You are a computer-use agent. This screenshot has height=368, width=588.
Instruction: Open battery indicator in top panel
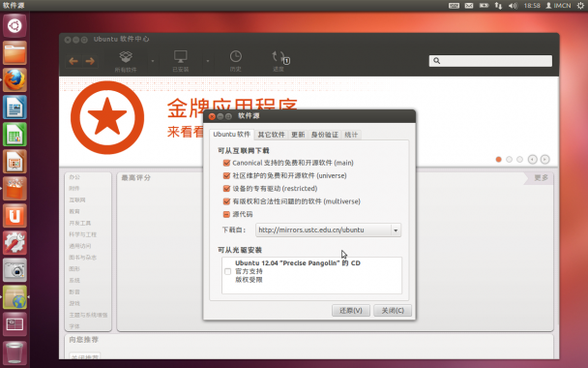pos(485,6)
